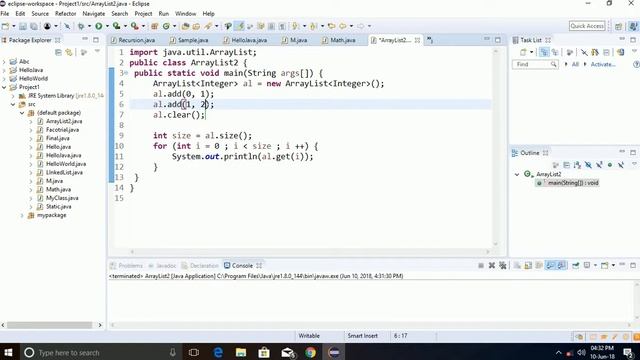Click the Activate... link in Task List
This screenshot has width=640, height=360.
(603, 64)
